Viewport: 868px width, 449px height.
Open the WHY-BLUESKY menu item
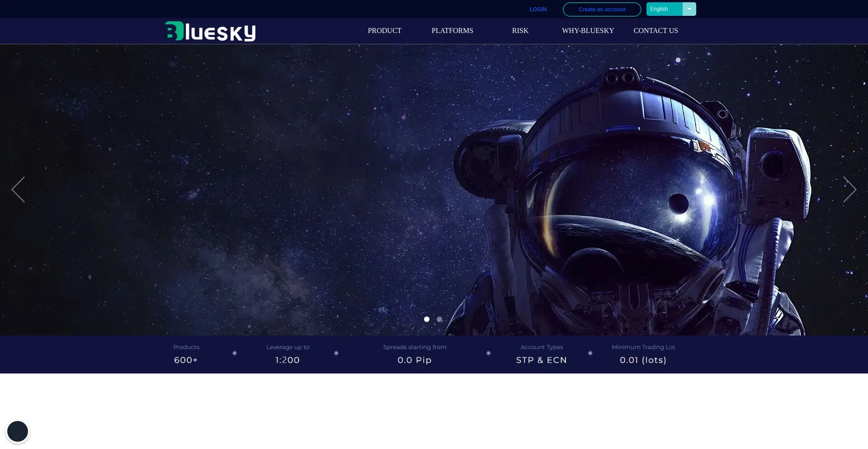588,31
